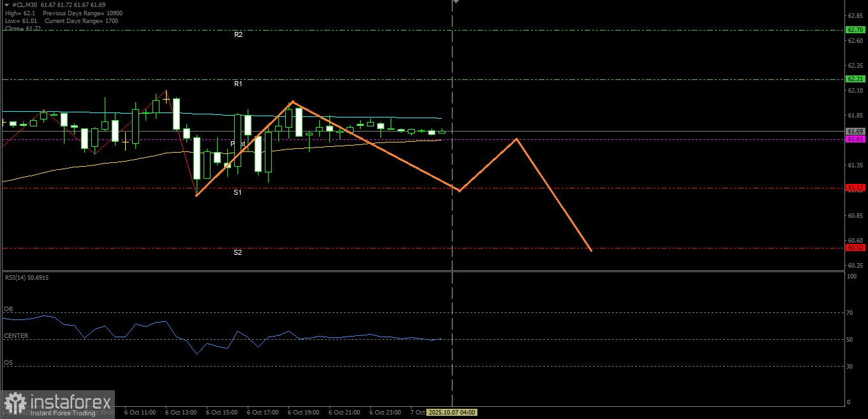Click the current price 61.69 label
This screenshot has width=868, height=419.
pyautogui.click(x=855, y=131)
